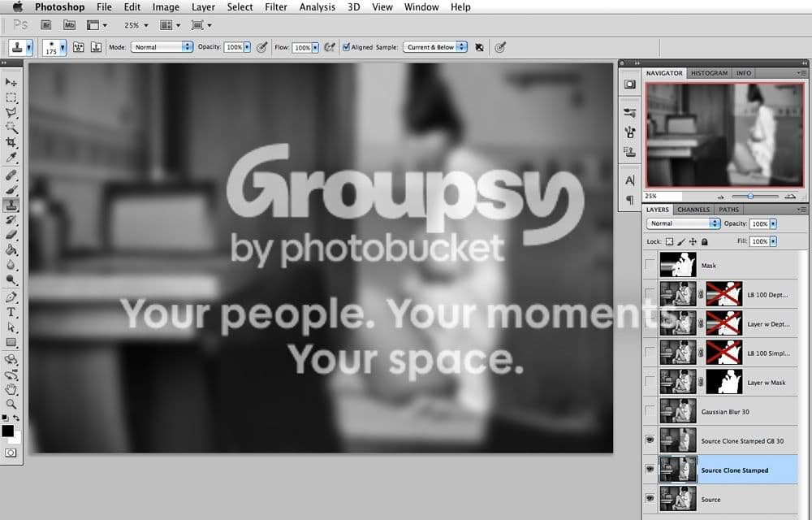This screenshot has width=812, height=520.
Task: Open Paragraph panel icon in dock
Action: pyautogui.click(x=630, y=199)
